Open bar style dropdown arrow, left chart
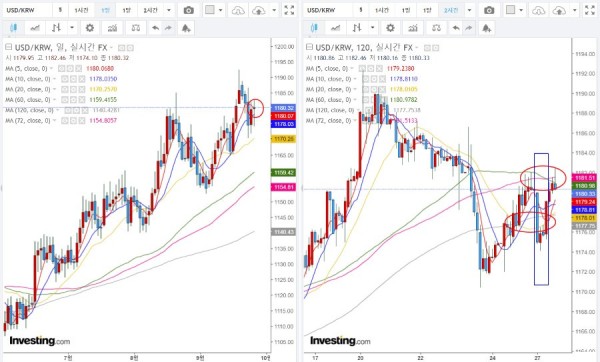The width and height of the screenshot is (600, 362). click(72, 28)
